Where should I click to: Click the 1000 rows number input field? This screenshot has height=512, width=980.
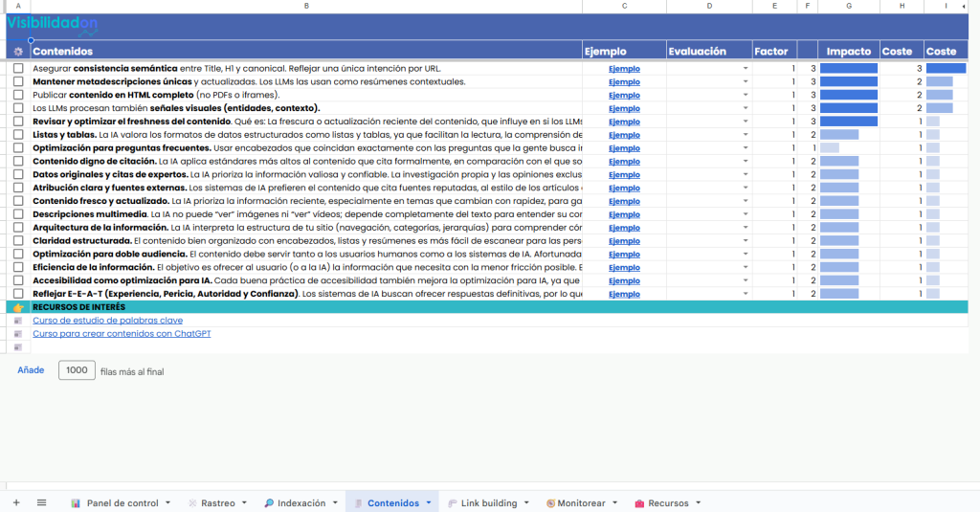point(77,370)
